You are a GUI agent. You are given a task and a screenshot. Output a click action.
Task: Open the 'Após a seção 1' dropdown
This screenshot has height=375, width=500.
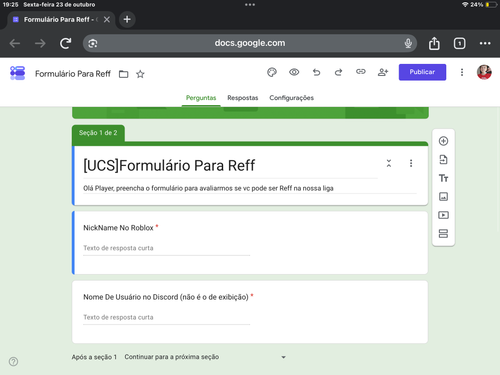pyautogui.click(x=205, y=357)
